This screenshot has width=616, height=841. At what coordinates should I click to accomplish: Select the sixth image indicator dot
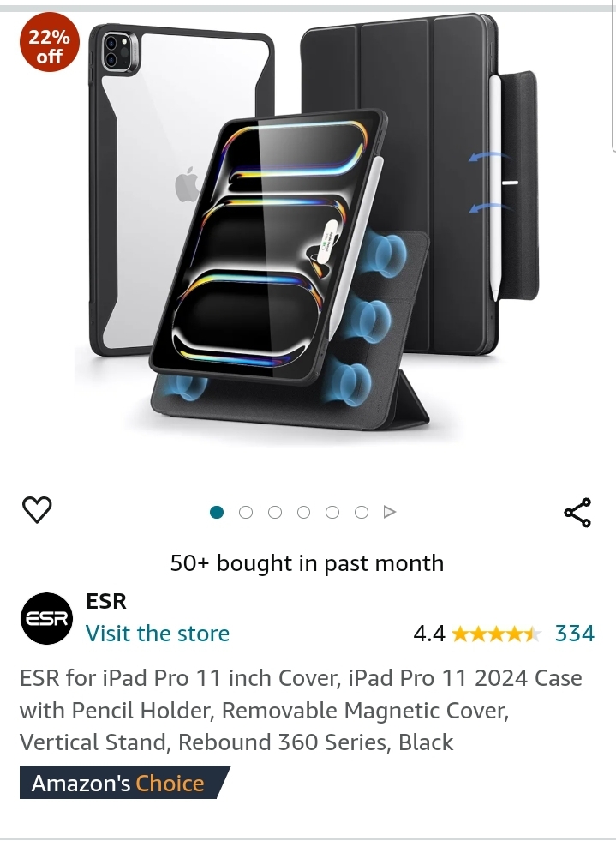coord(362,512)
